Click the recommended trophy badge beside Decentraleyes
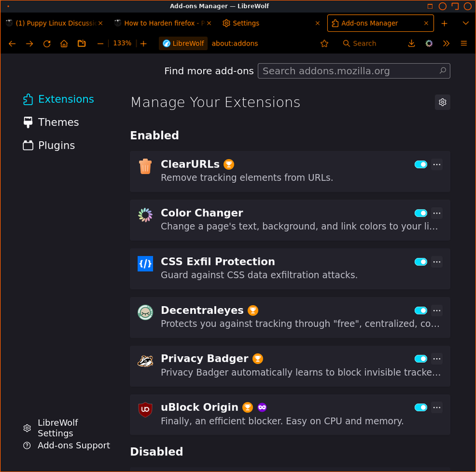The width and height of the screenshot is (476, 472). (253, 310)
